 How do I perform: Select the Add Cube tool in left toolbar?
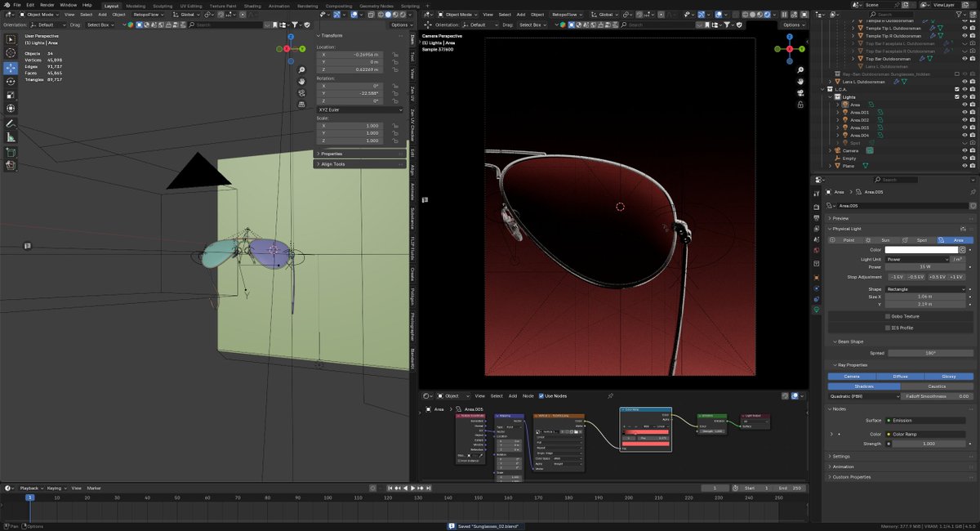click(x=11, y=152)
